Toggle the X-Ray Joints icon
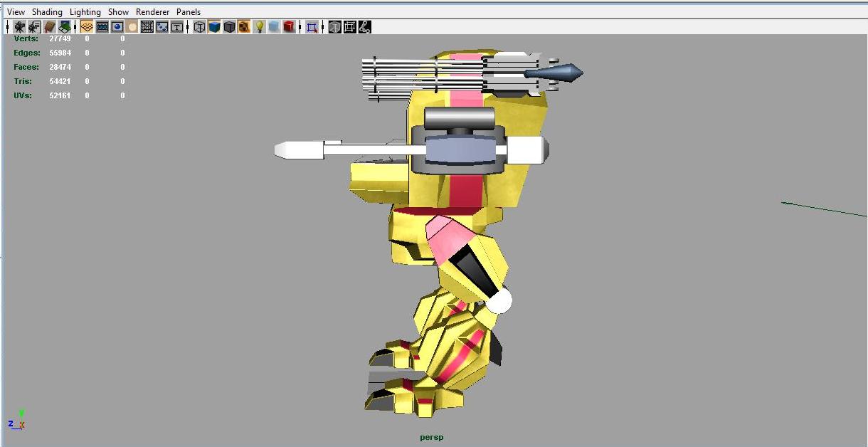The image size is (868, 447). pos(364,27)
